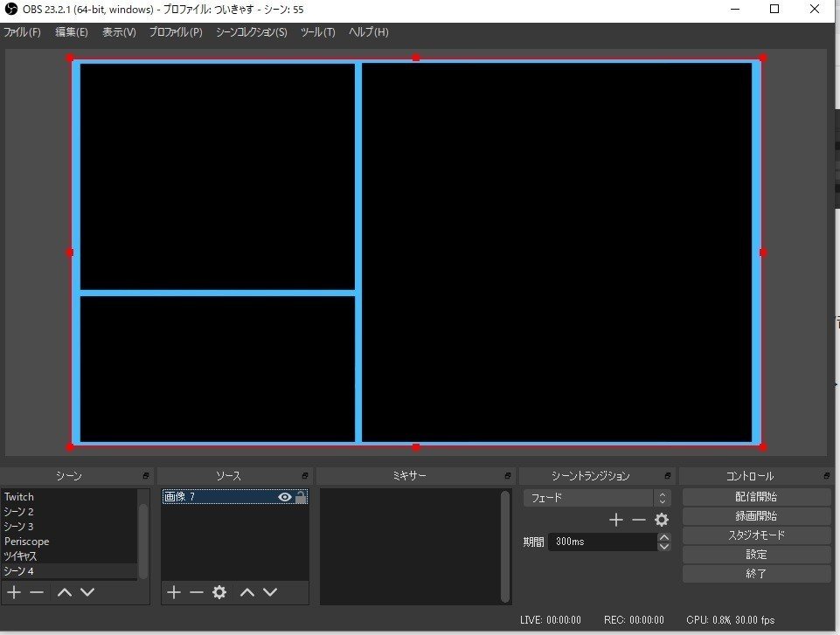Toggle visibility eye of 画像 7 source

pos(285,497)
